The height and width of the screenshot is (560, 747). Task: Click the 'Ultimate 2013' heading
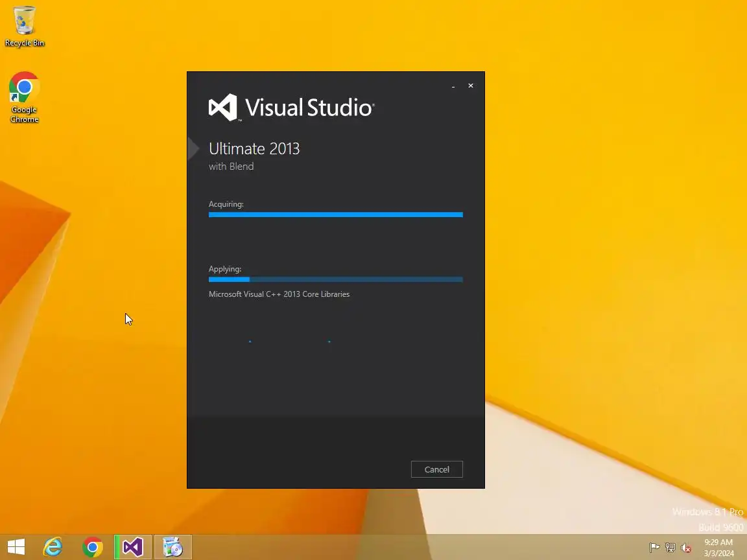254,148
